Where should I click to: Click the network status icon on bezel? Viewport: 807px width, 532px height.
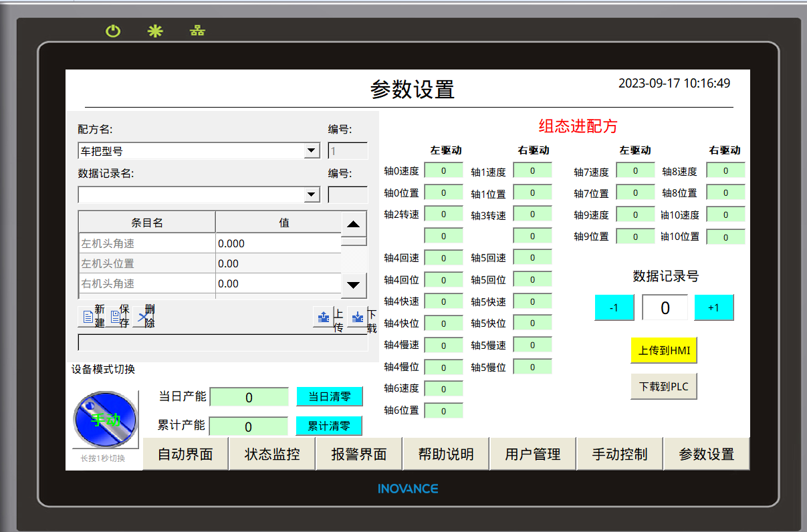click(x=197, y=31)
